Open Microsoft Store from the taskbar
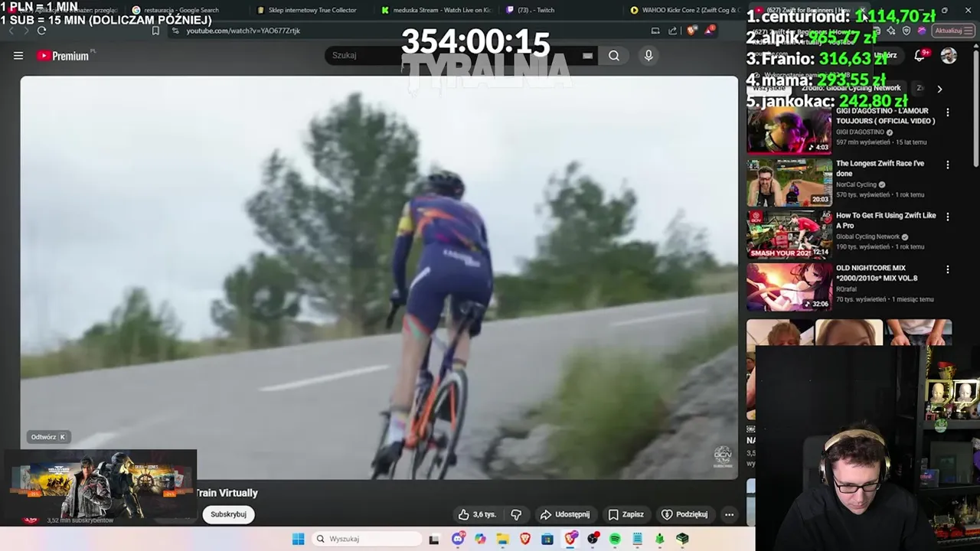Image resolution: width=980 pixels, height=551 pixels. coord(547,539)
